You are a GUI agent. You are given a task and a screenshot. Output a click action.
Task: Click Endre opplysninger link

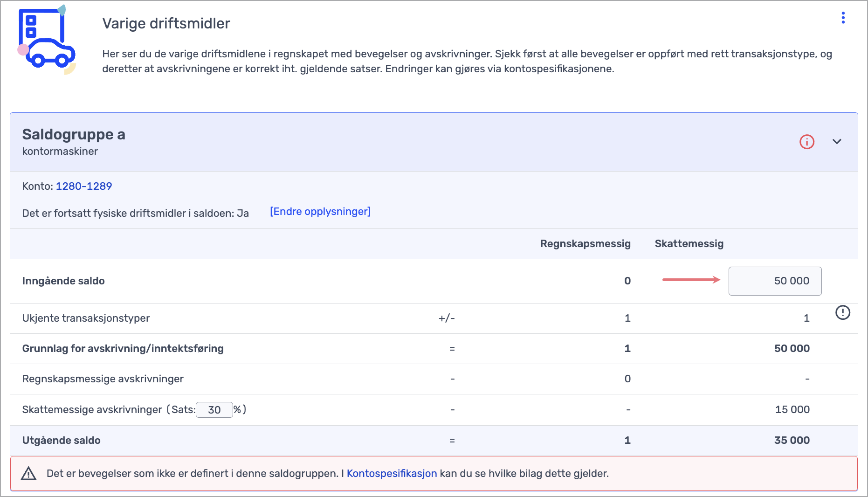(x=320, y=212)
